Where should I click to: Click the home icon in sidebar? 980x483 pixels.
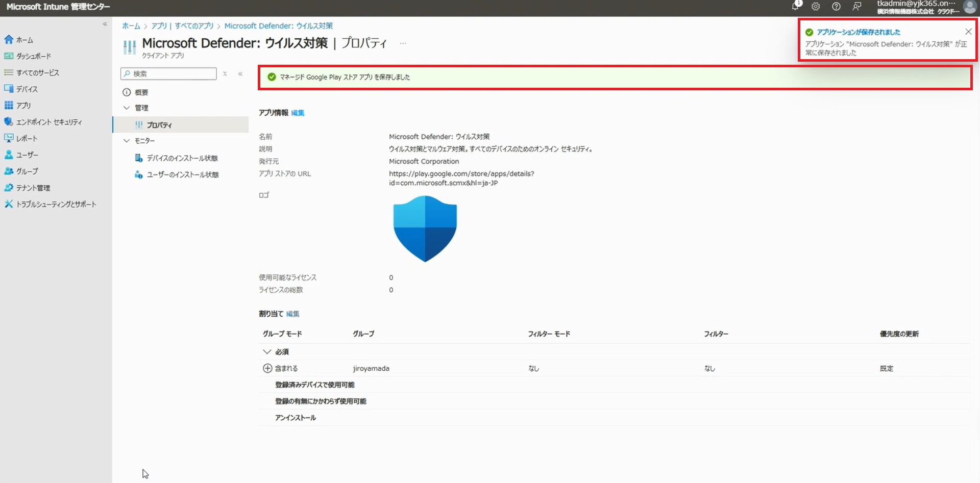click(9, 39)
